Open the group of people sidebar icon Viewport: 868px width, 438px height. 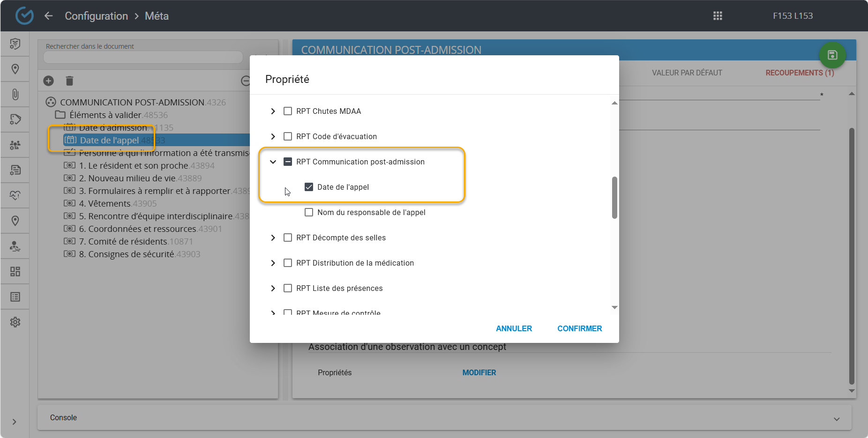pyautogui.click(x=15, y=145)
